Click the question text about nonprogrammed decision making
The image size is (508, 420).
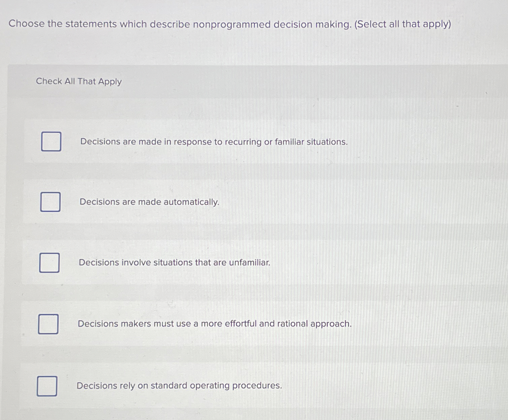[x=230, y=24]
